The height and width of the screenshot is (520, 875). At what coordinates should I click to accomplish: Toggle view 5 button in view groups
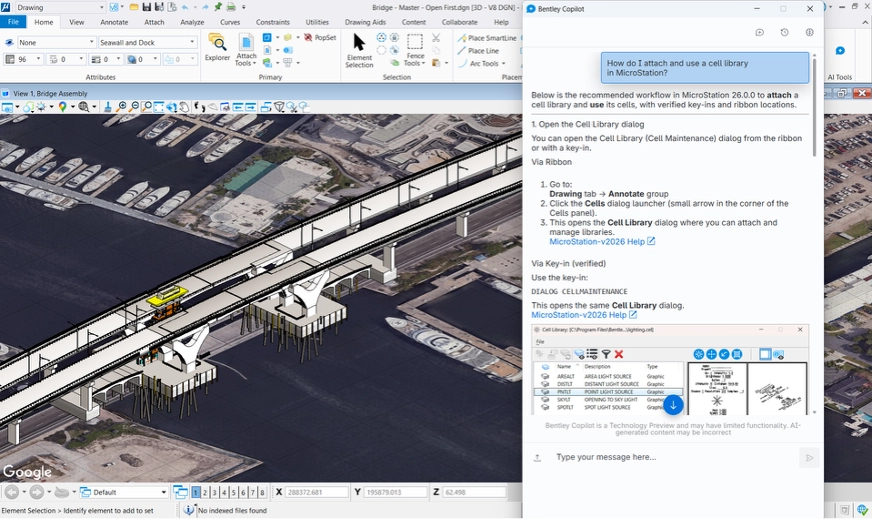pyautogui.click(x=233, y=492)
